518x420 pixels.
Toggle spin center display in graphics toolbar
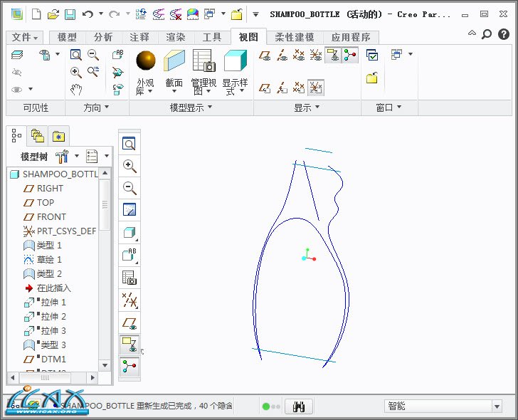coord(129,366)
